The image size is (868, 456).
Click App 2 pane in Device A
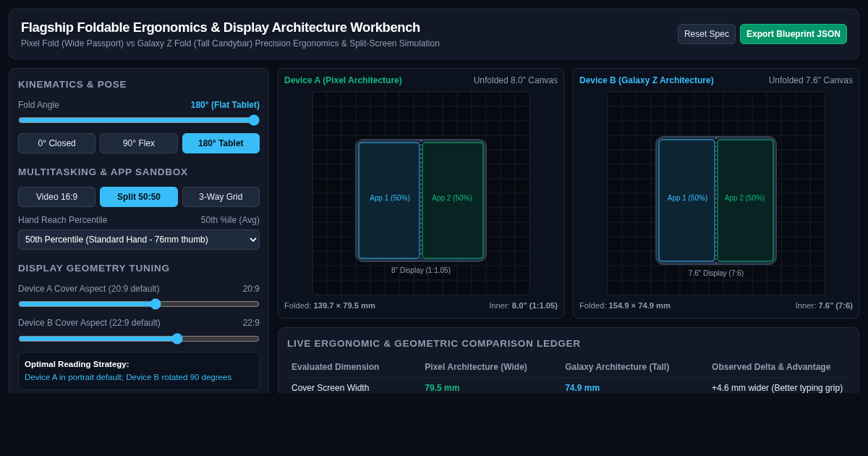(453, 200)
